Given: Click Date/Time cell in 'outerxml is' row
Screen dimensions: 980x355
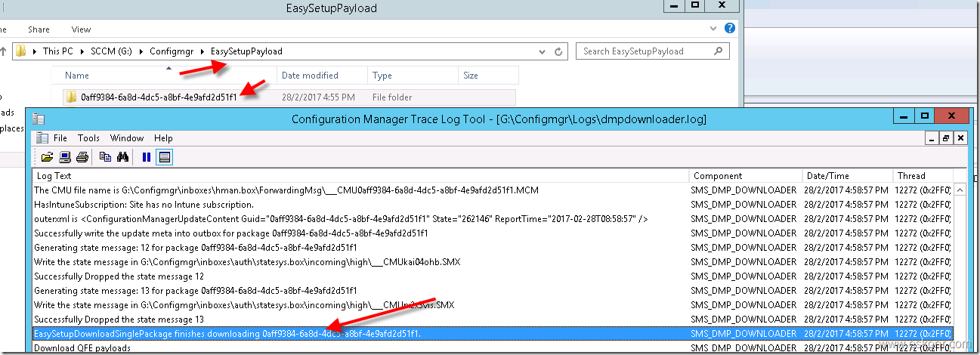Looking at the screenshot, I should pyautogui.click(x=845, y=219).
